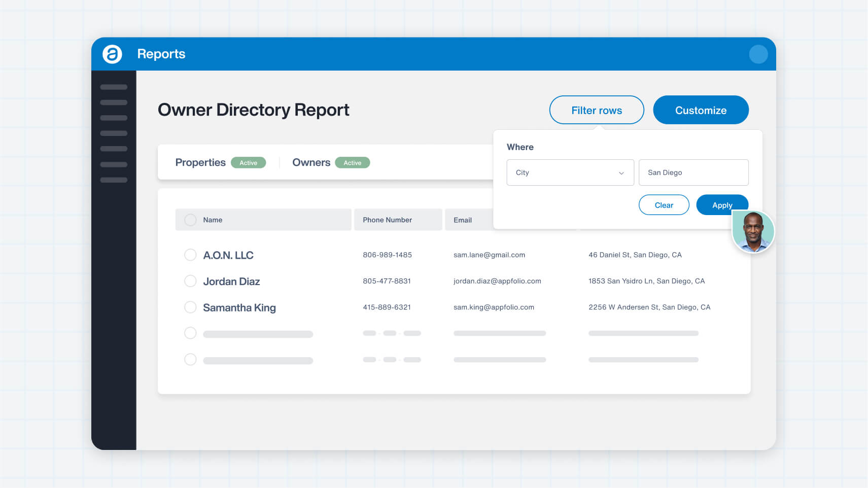Screen dimensions: 868x488
Task: Toggle the Samantha King row checkbox
Action: [190, 307]
